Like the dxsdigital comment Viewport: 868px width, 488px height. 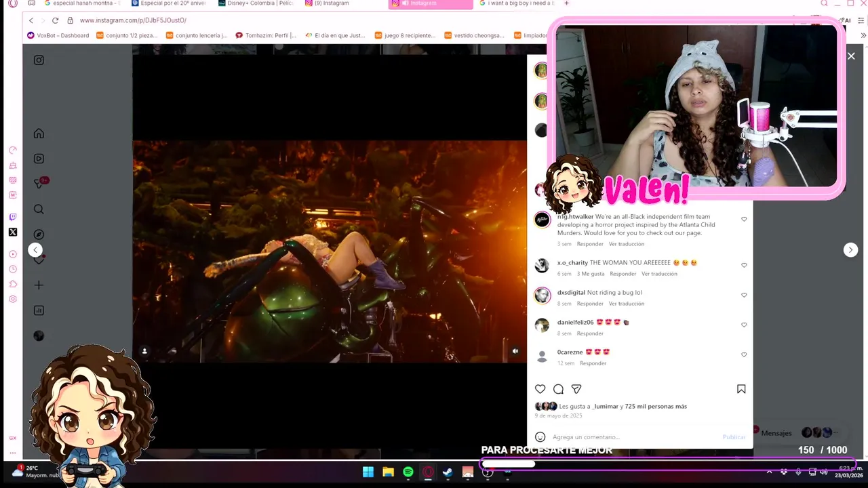click(744, 296)
